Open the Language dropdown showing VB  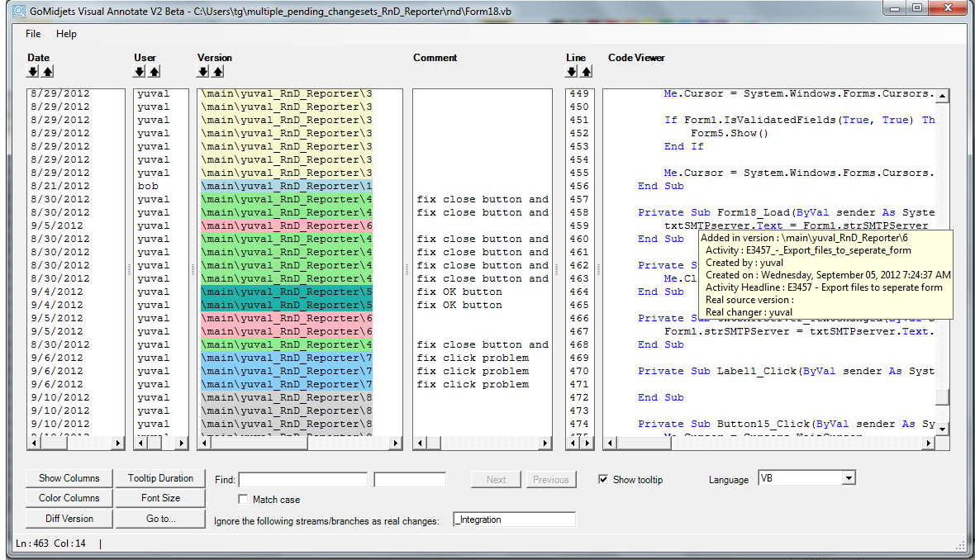tap(848, 479)
